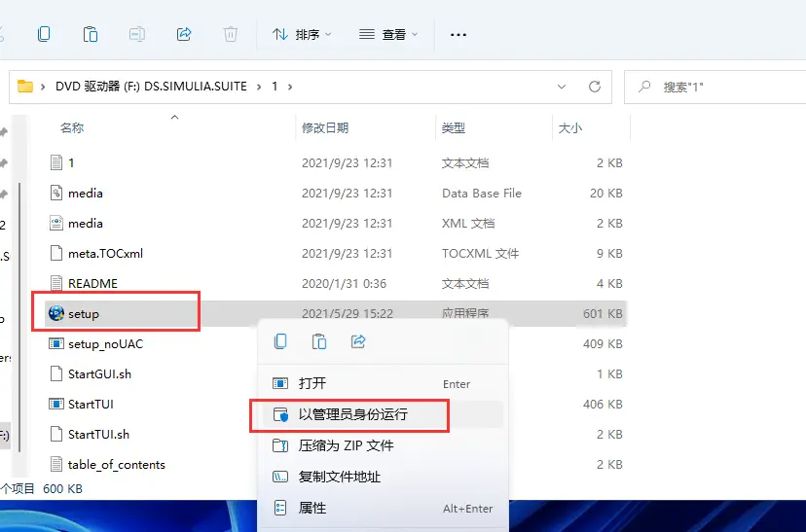Viewport: 806px width, 532px height.
Task: Select the table_of_contents file
Action: pyautogui.click(x=116, y=465)
